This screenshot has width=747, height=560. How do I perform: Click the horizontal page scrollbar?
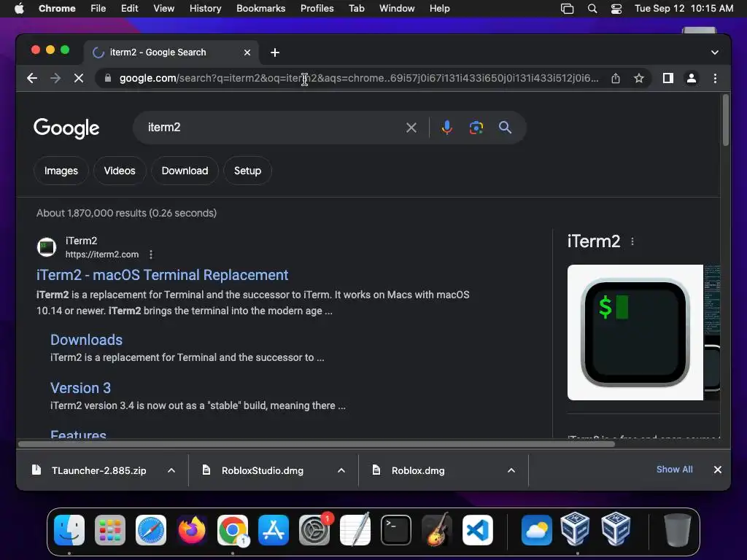click(317, 444)
